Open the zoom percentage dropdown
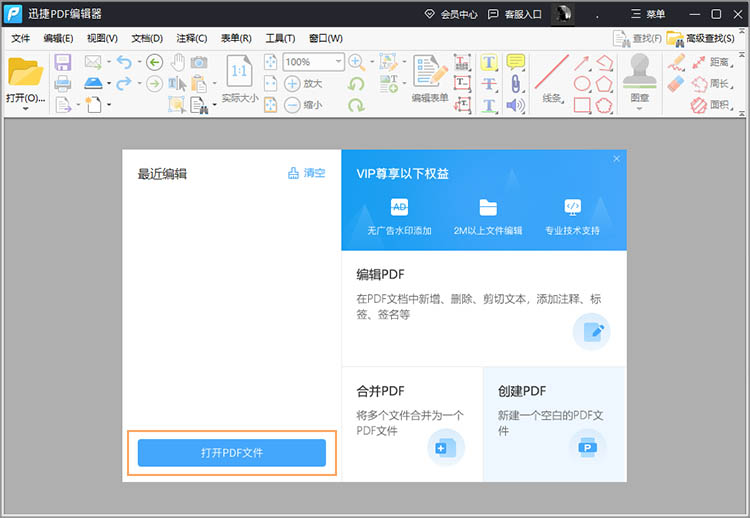 (339, 62)
